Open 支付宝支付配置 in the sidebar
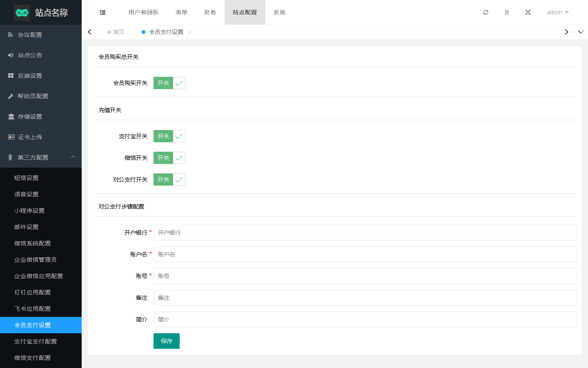 coord(36,341)
